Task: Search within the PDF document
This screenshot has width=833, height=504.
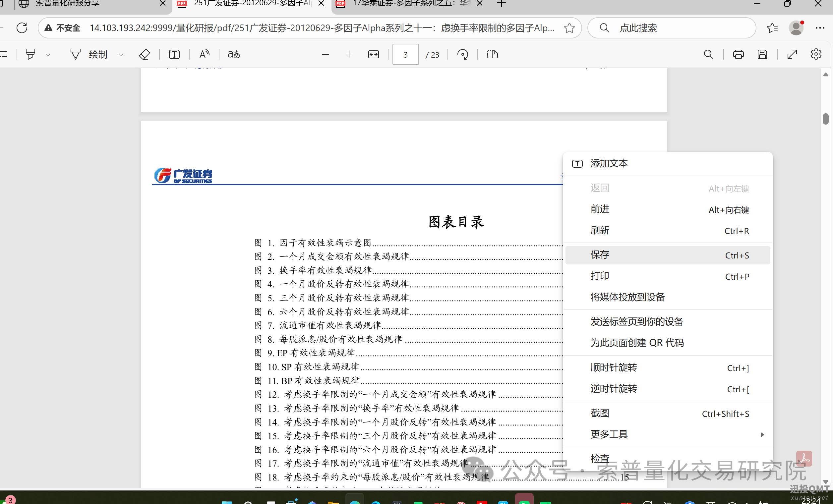Action: click(x=708, y=54)
